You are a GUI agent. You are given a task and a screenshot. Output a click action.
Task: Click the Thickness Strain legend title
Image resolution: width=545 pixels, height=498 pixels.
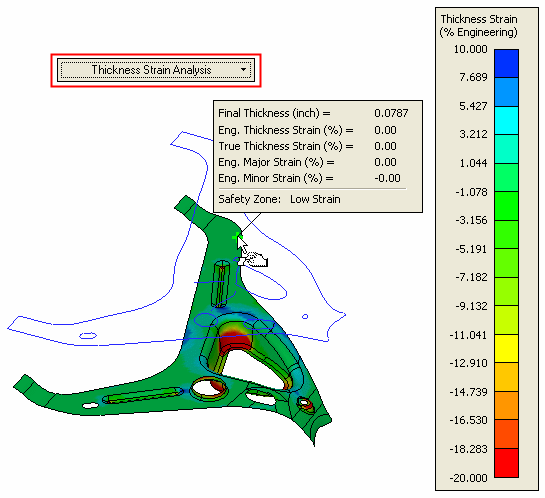tap(479, 25)
